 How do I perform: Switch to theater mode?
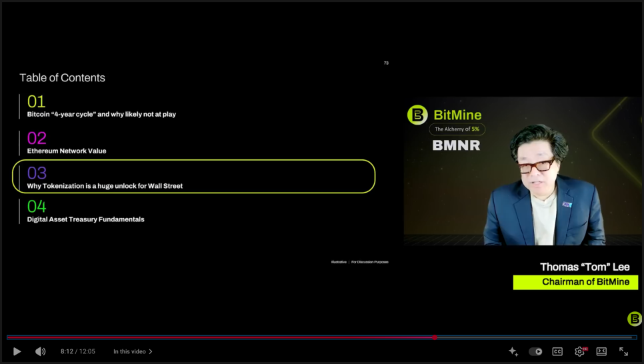pyautogui.click(x=601, y=351)
